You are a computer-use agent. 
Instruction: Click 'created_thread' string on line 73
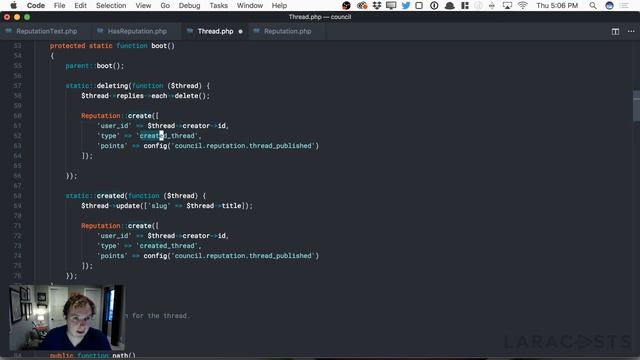pyautogui.click(x=167, y=246)
